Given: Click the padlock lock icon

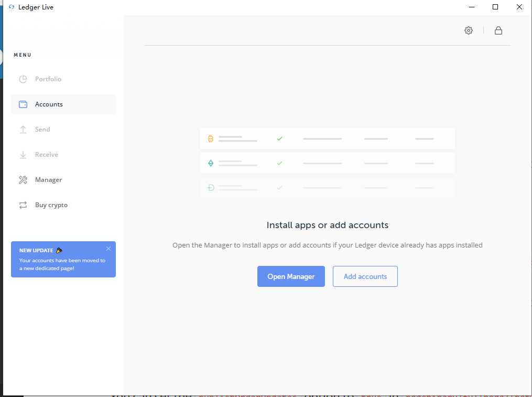Looking at the screenshot, I should click(498, 30).
